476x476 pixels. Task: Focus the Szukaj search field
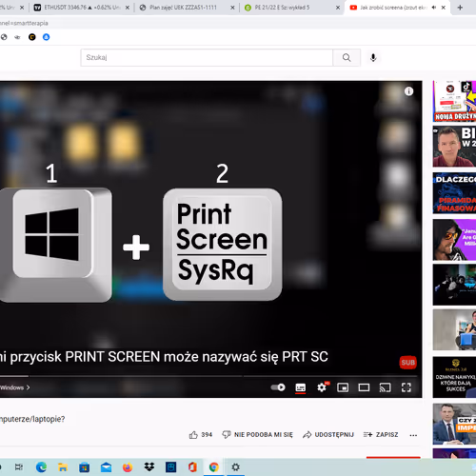pyautogui.click(x=207, y=57)
